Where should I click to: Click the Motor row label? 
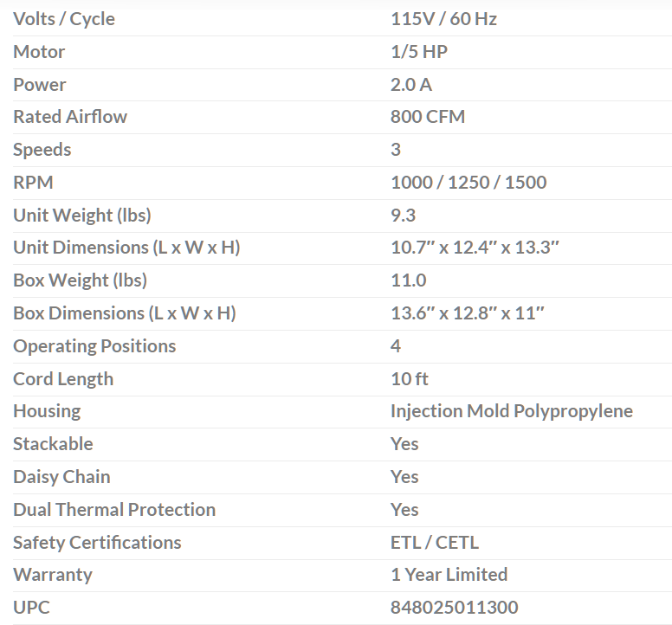39,52
